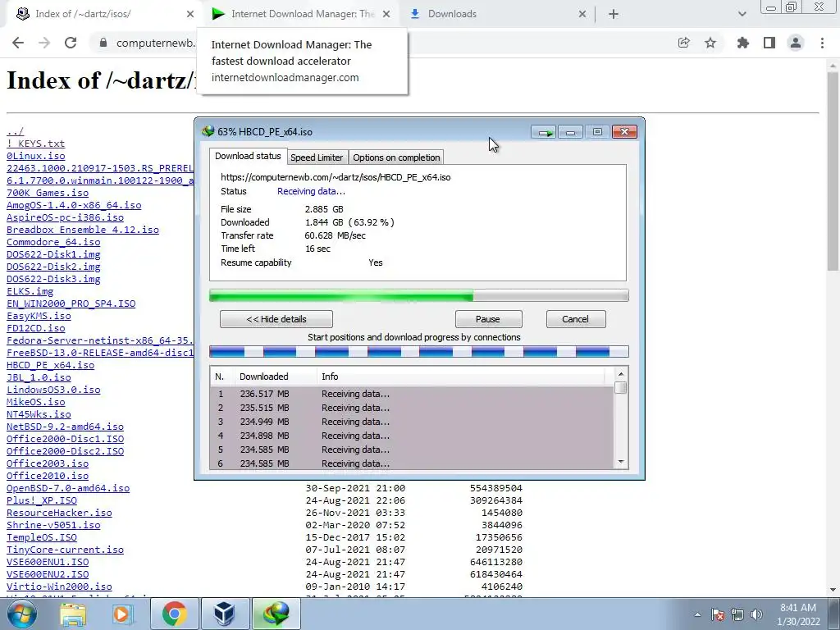Click the green download progress bar
This screenshot has width=840, height=630.
tap(419, 295)
